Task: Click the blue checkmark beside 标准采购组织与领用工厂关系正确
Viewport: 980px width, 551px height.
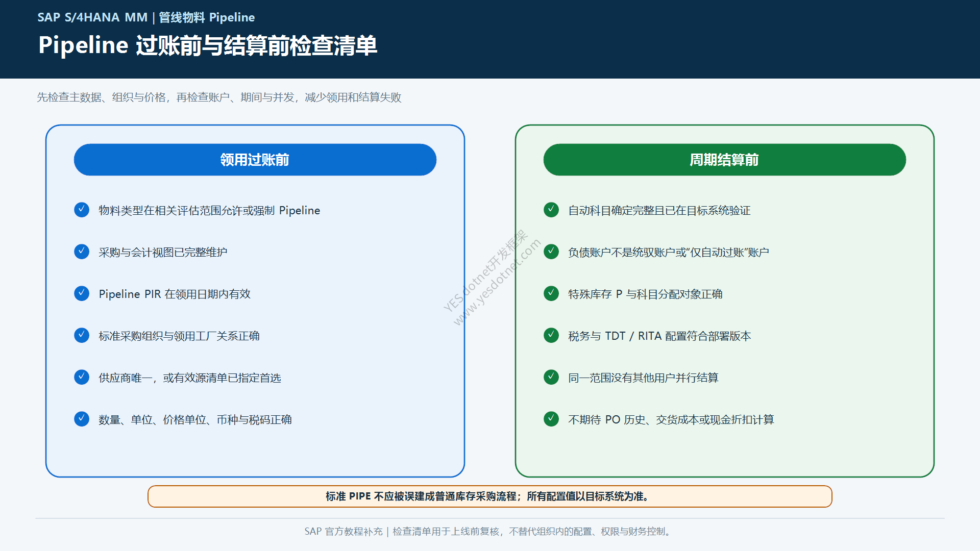Action: coord(82,335)
